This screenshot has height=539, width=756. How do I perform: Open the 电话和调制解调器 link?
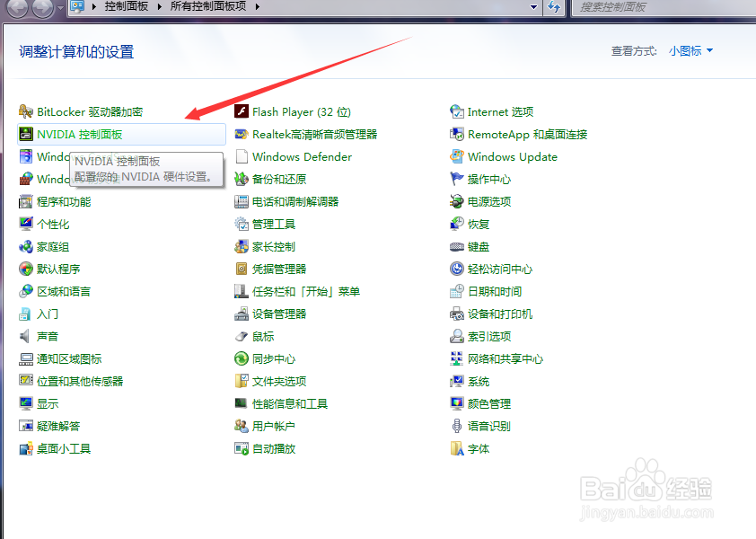[x=295, y=202]
